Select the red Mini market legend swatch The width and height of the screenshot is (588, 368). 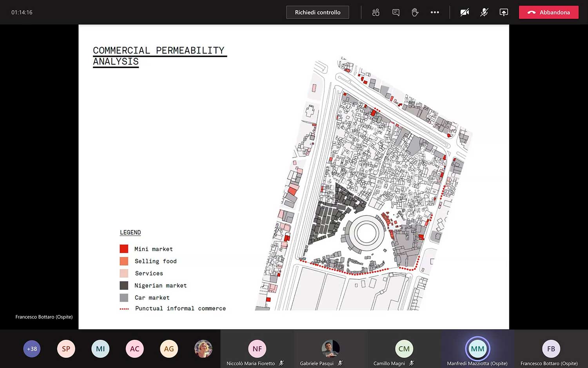click(x=124, y=249)
